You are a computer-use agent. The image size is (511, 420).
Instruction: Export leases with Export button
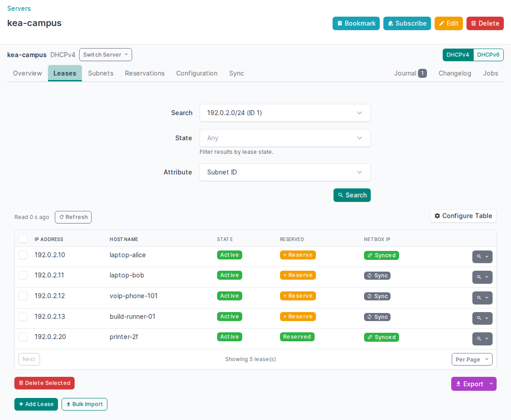469,384
